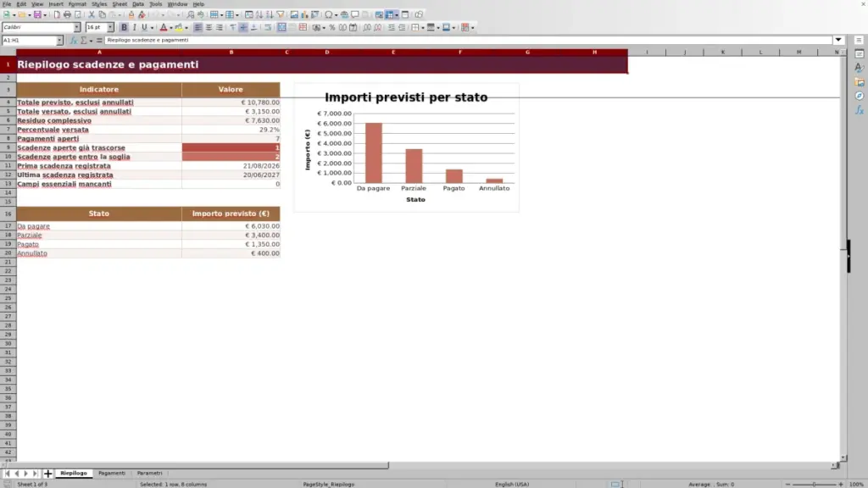868x488 pixels.
Task: Insert chart using the chart icon
Action: [304, 14]
